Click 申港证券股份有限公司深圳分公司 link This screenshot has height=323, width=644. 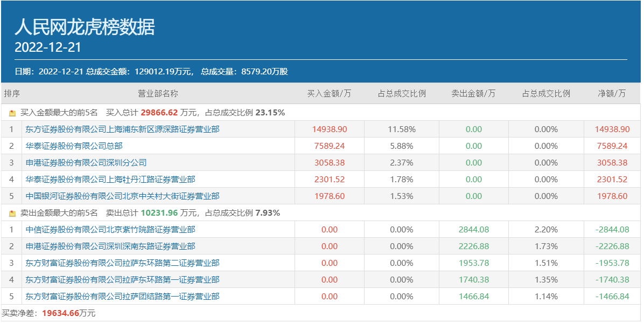tap(86, 163)
